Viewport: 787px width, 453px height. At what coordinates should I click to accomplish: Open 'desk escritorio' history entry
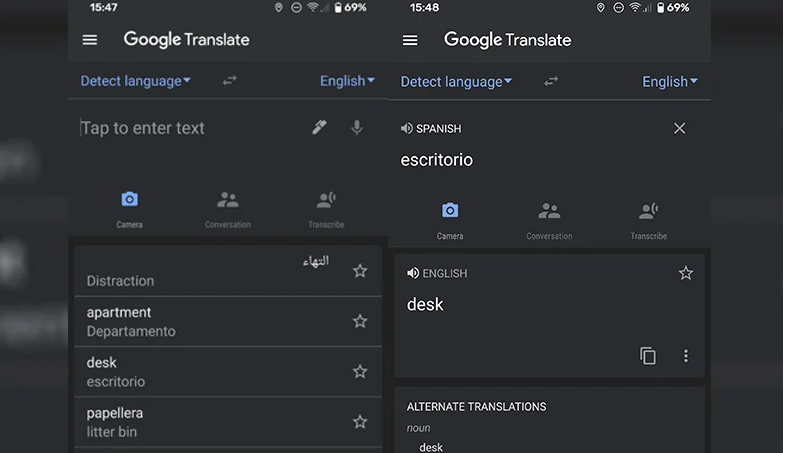point(200,371)
